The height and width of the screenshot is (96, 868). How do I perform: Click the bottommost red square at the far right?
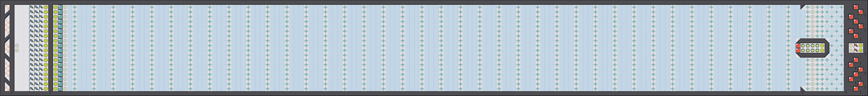[856, 89]
